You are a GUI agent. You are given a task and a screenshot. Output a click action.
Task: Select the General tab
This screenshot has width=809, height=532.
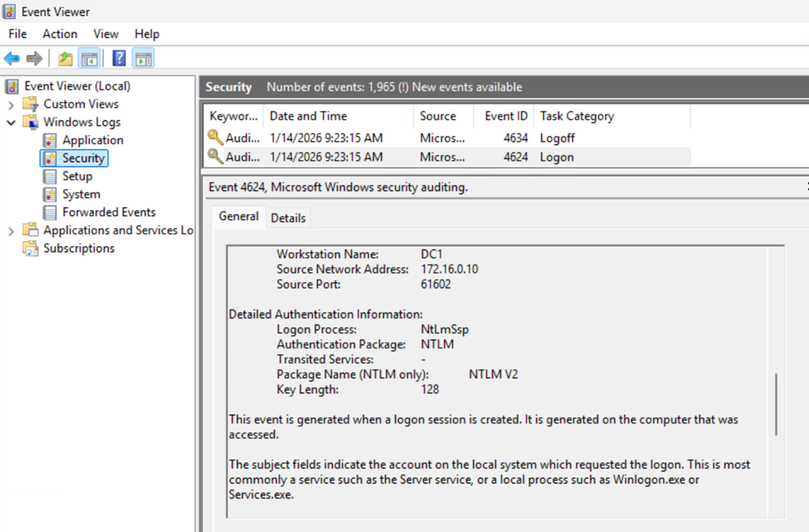tap(238, 217)
